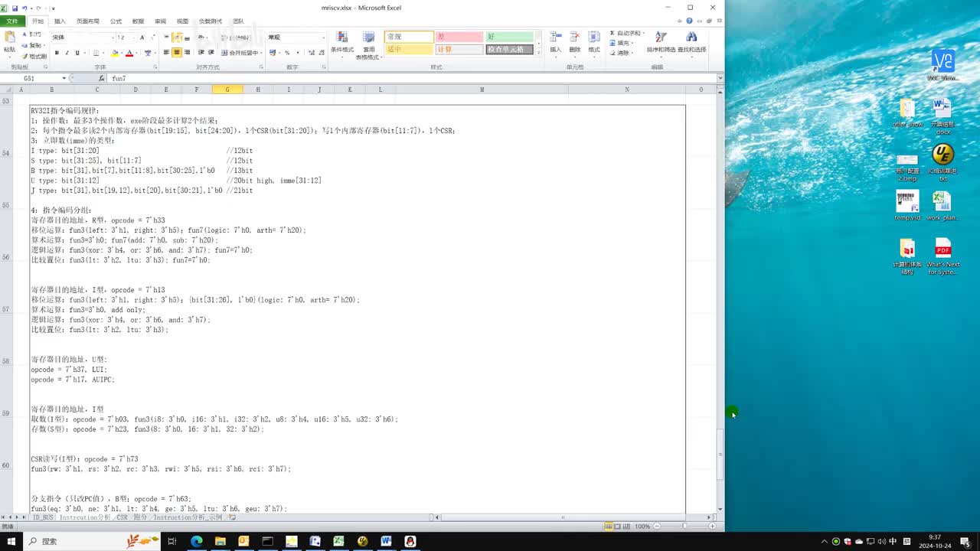Click the Undo icon in the quick access toolbar
Viewport: 980px width, 551px height.
click(x=24, y=8)
